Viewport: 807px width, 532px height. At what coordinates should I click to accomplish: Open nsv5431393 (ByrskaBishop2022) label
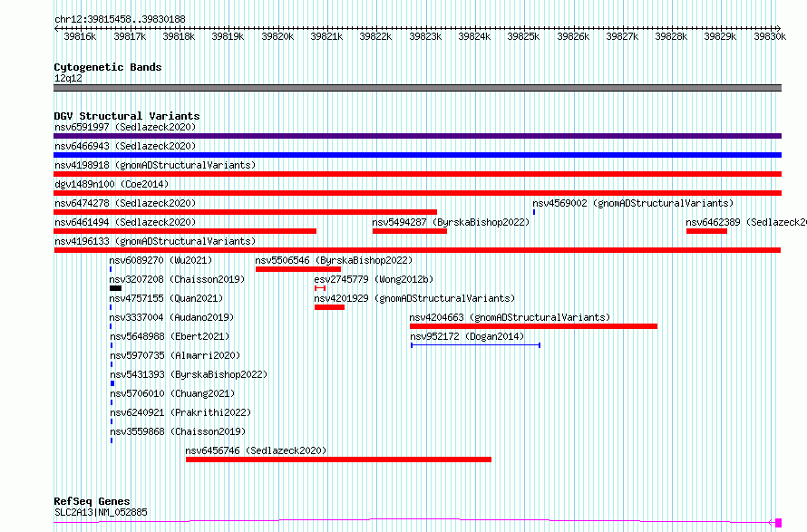[x=189, y=374]
